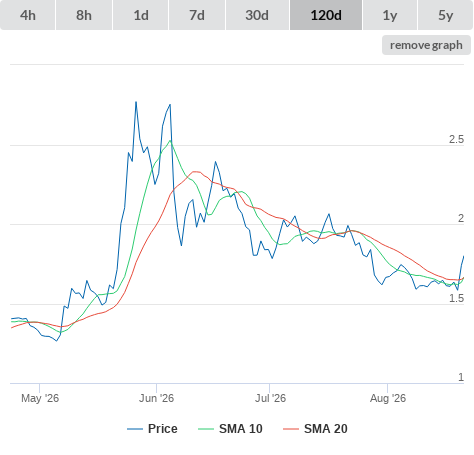Switch chart to 1y range

[390, 15]
